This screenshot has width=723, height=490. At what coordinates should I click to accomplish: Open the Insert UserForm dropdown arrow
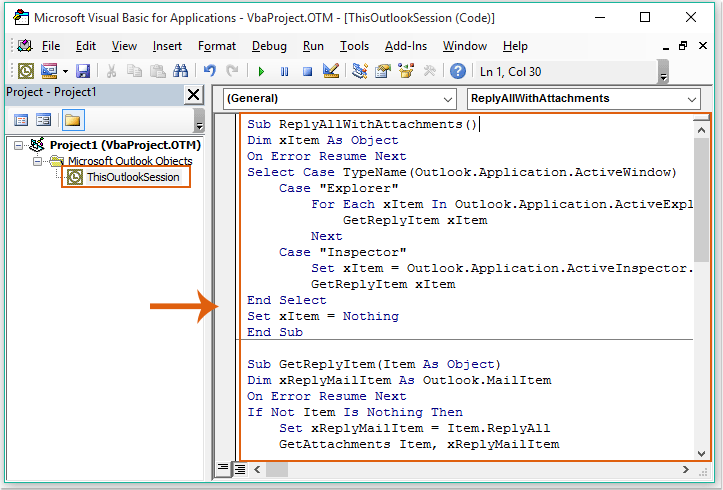pyautogui.click(x=65, y=71)
